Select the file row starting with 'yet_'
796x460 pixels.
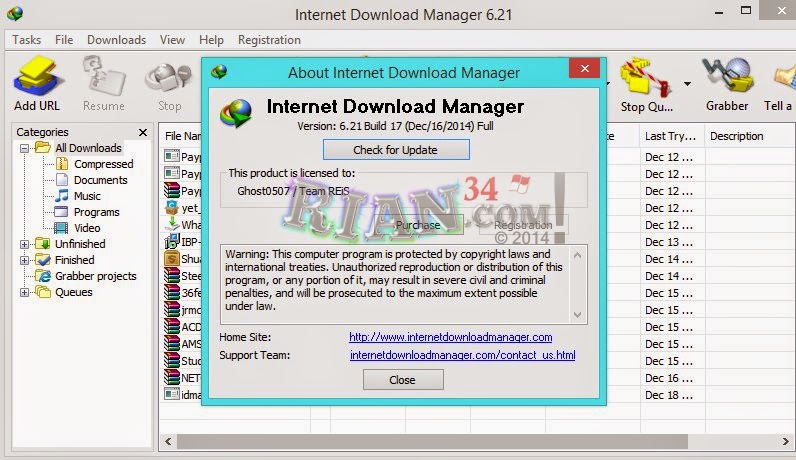click(183, 208)
